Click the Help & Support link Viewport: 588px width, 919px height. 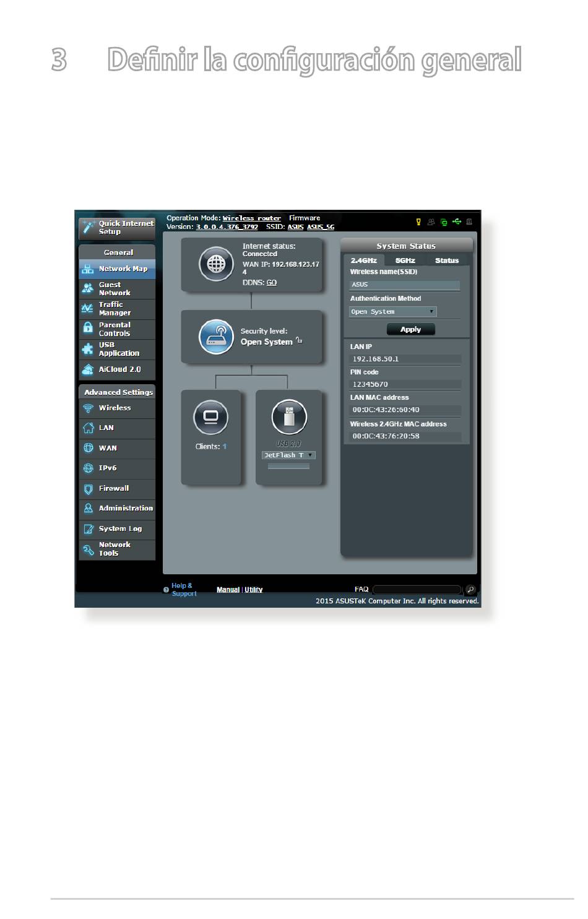184,590
